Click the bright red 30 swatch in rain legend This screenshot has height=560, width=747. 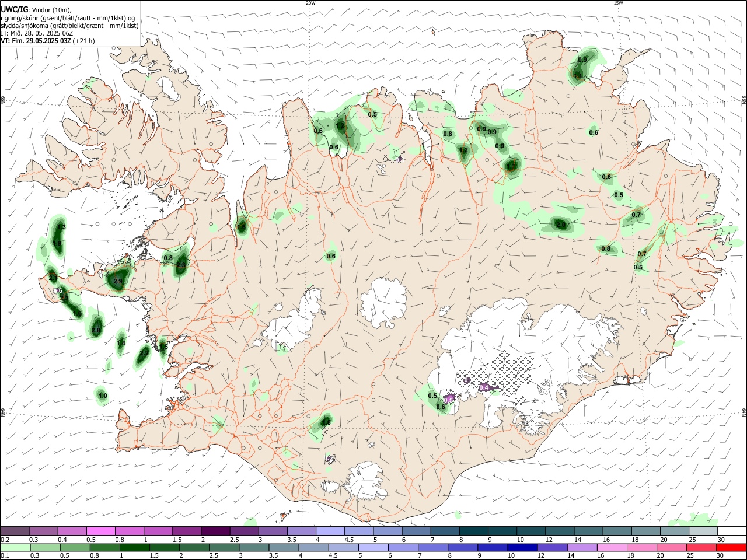[x=732, y=548]
